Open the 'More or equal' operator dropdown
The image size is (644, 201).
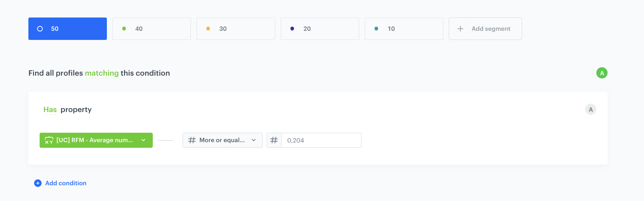point(222,140)
